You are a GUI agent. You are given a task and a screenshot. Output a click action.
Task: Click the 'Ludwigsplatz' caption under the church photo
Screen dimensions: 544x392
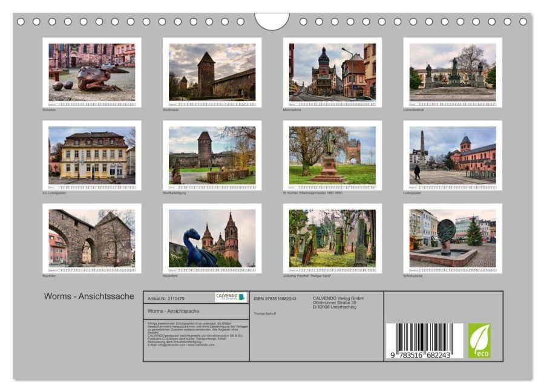point(412,193)
